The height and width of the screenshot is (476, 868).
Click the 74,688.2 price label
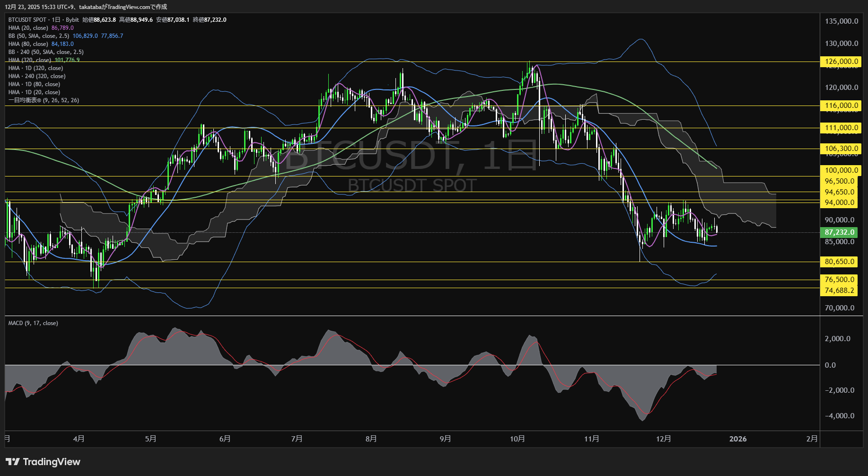tap(840, 291)
